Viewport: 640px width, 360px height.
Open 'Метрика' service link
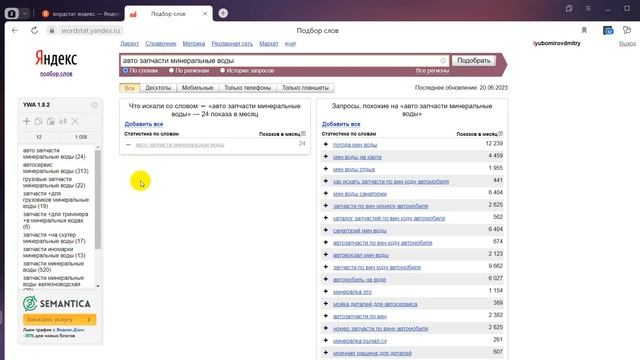tap(193, 43)
